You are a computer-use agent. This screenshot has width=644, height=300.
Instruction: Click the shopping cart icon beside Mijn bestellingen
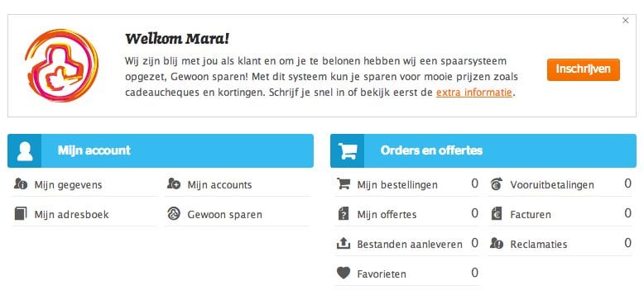click(x=344, y=183)
